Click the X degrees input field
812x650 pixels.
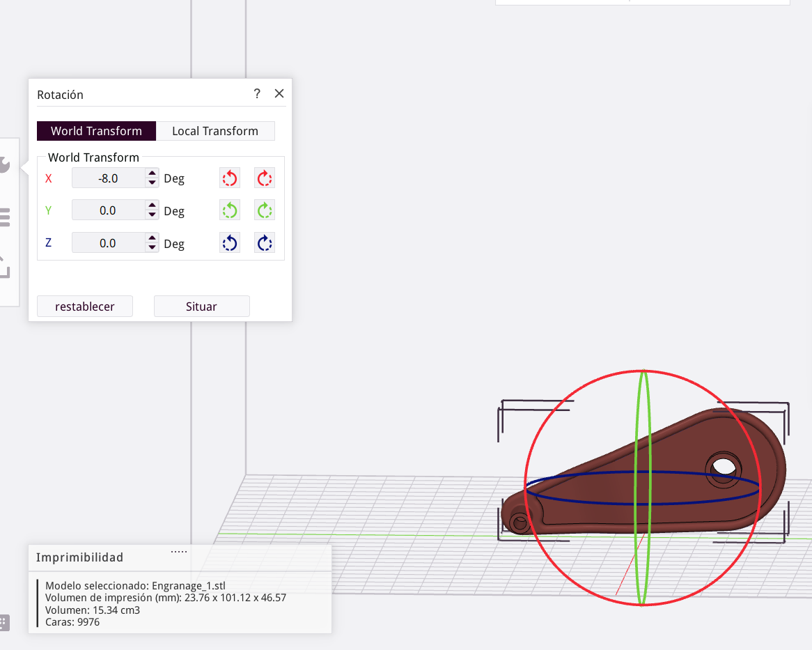pos(108,178)
